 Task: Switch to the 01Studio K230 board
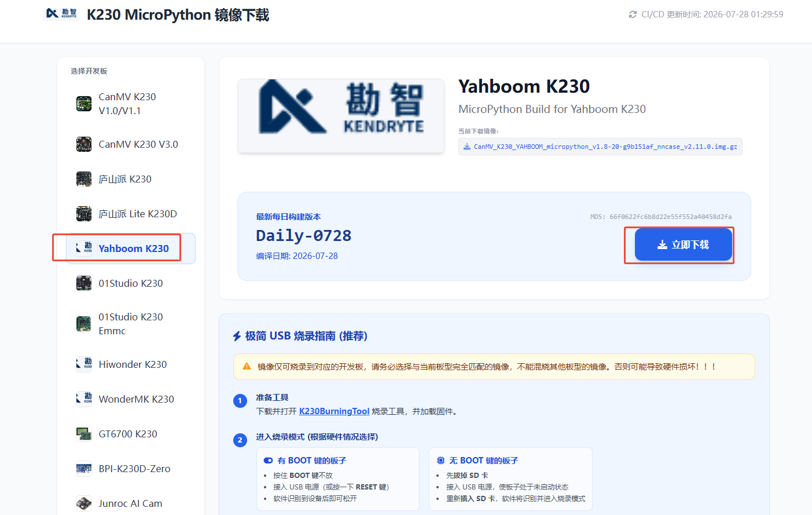pyautogui.click(x=131, y=283)
